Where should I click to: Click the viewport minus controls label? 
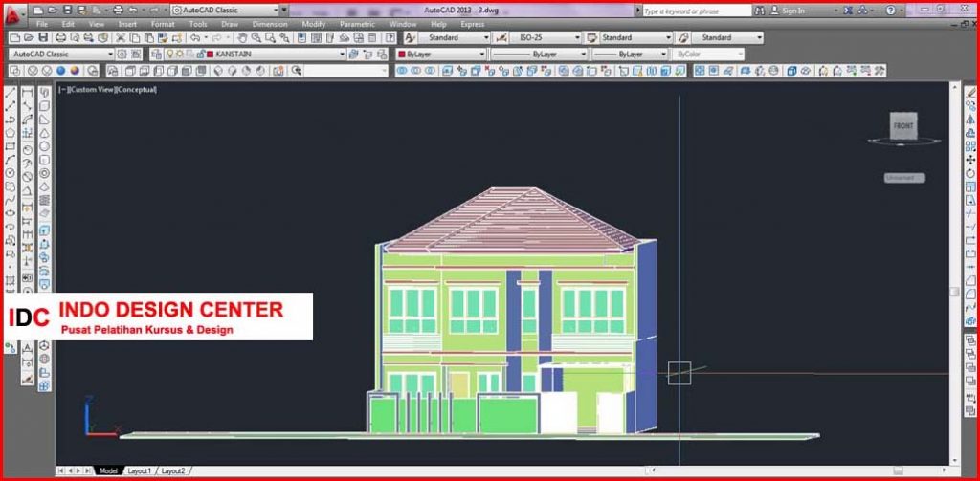tap(63, 89)
